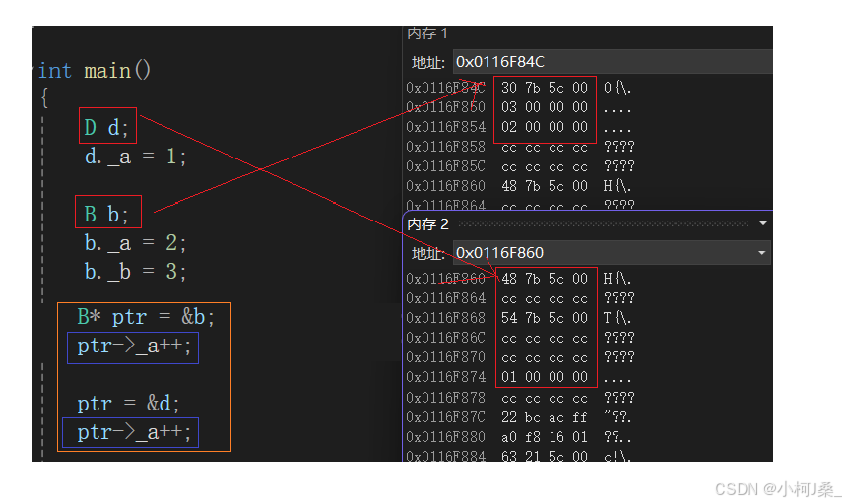Click the 'ptr->_a++;' line below 'B* ptr = &b;'

point(134,346)
